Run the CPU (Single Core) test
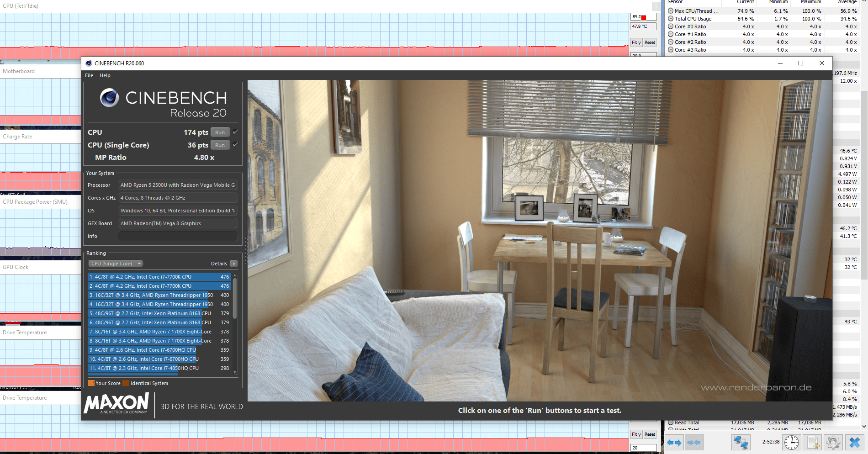 tap(220, 145)
